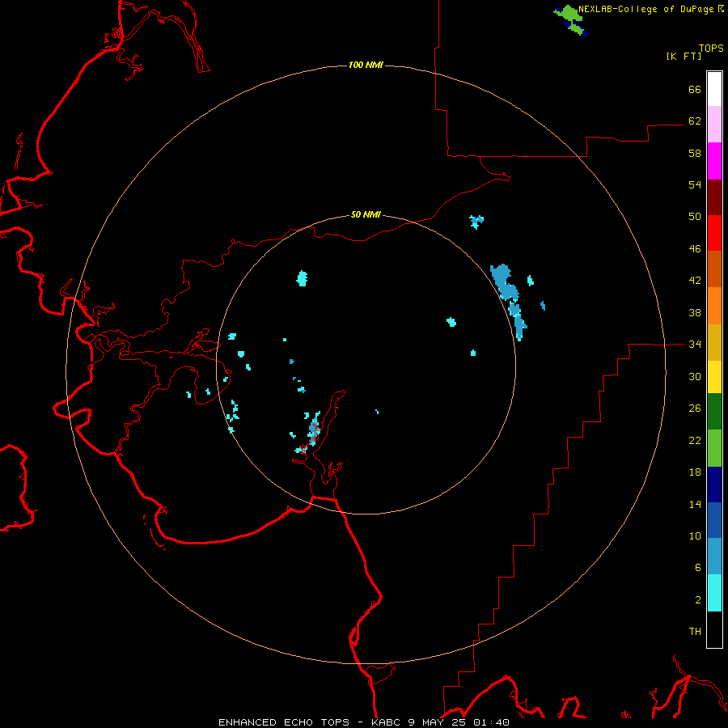This screenshot has height=728, width=728.
Task: Select the dark green 30 kft swatch
Action: point(714,412)
